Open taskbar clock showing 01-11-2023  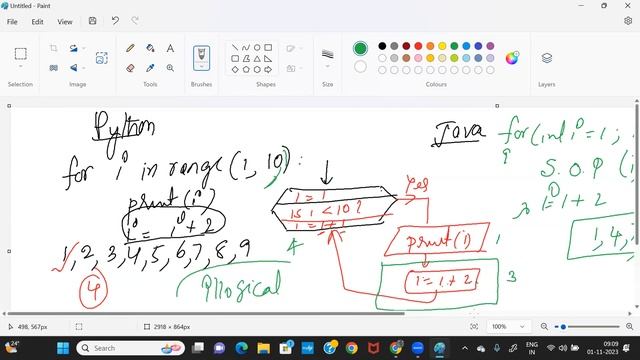coord(602,348)
